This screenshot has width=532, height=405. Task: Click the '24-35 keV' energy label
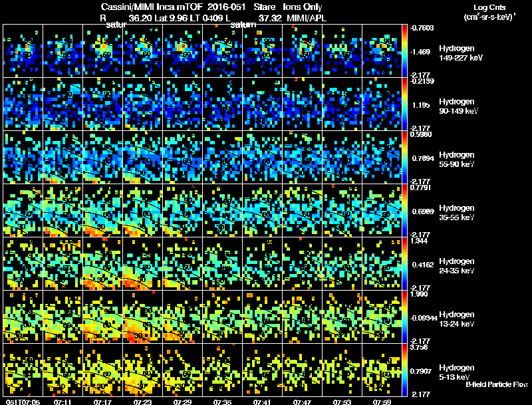456,271
